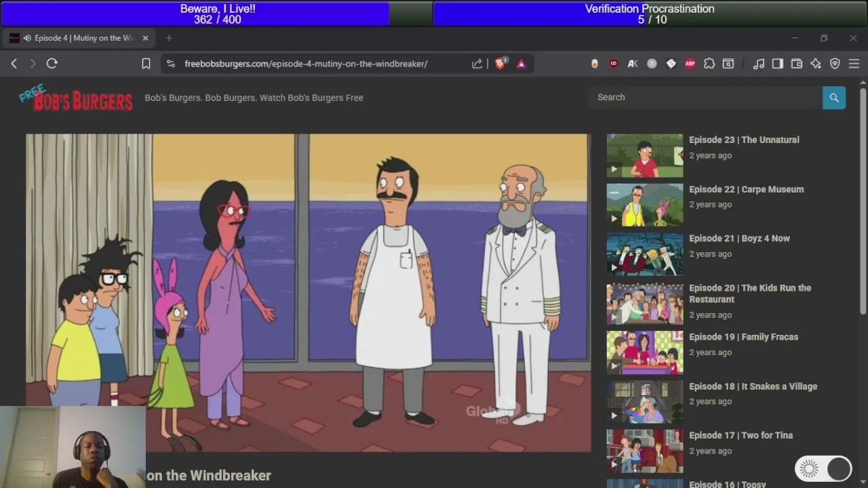Screen dimensions: 868x488
Task: Open uBlock Origin extension icon
Action: pyautogui.click(x=614, y=64)
